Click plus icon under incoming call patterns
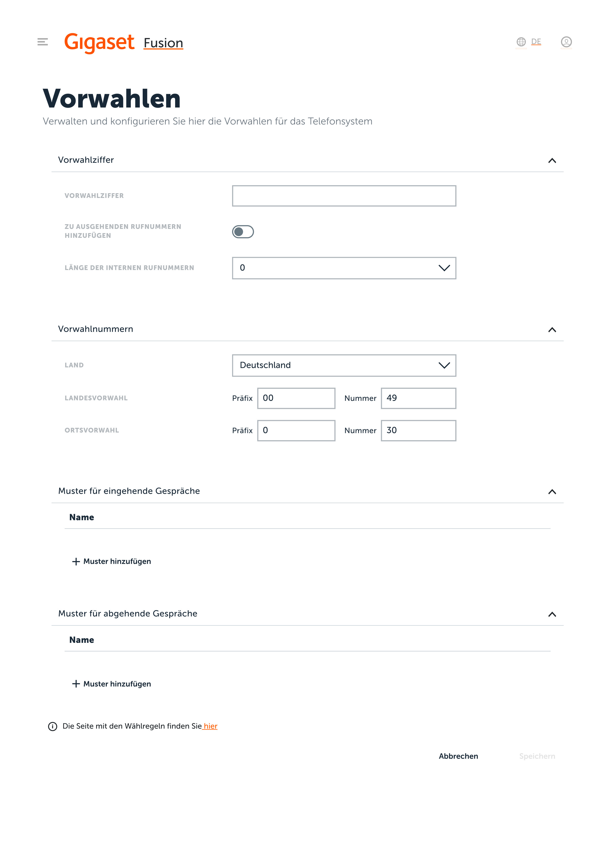Screen dimensions: 614x868 pos(76,561)
